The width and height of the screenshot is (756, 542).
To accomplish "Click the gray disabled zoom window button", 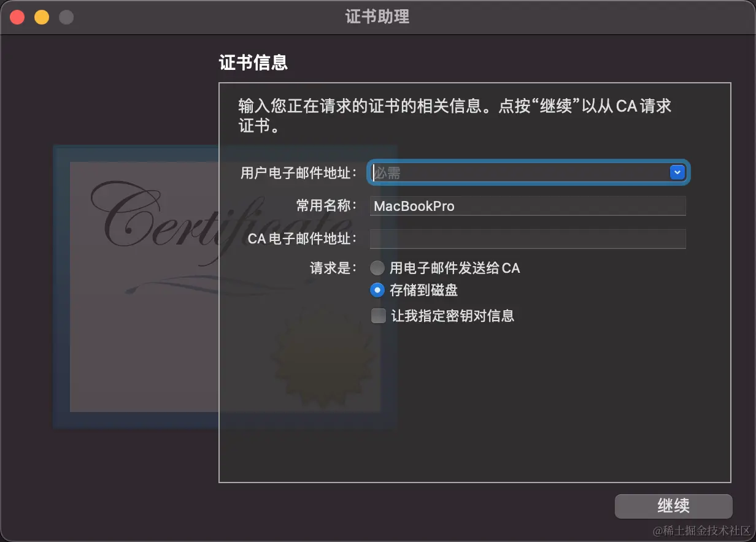I will click(x=66, y=17).
